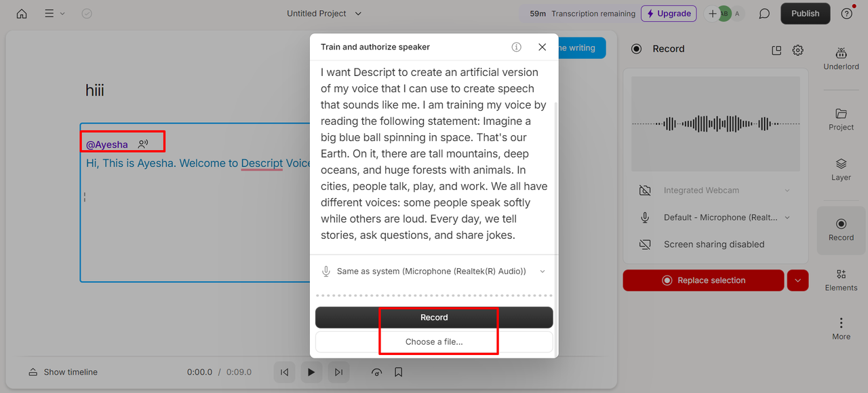The image size is (868, 393).
Task: Show timeline at the bottom
Action: [x=63, y=372]
